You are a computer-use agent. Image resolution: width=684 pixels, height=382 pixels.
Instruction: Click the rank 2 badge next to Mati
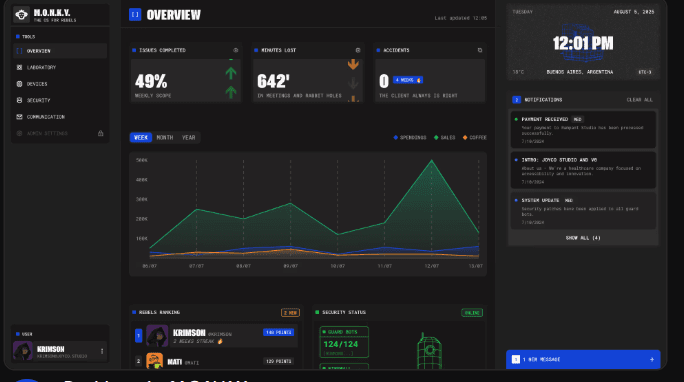139,361
